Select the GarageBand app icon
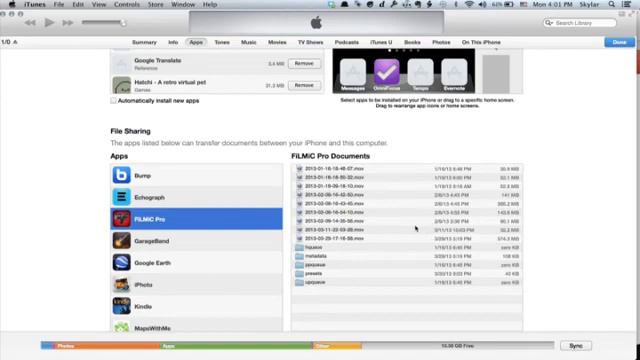640x360 pixels. pos(121,241)
